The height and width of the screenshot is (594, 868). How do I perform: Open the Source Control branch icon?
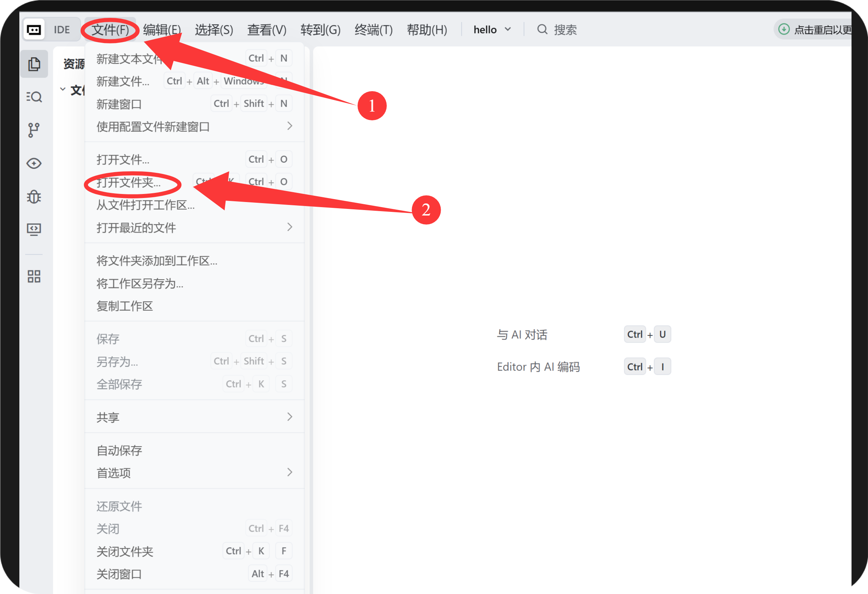click(34, 130)
